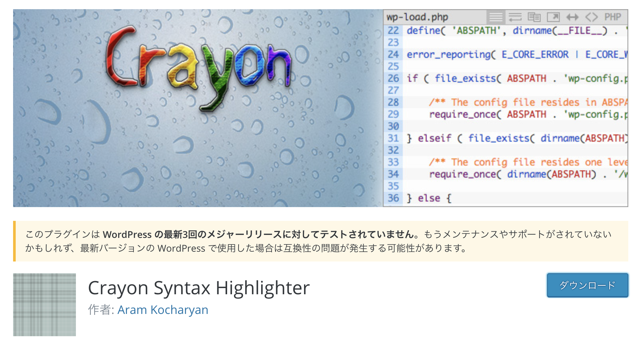Click the expand code width arrows icon

tap(572, 17)
